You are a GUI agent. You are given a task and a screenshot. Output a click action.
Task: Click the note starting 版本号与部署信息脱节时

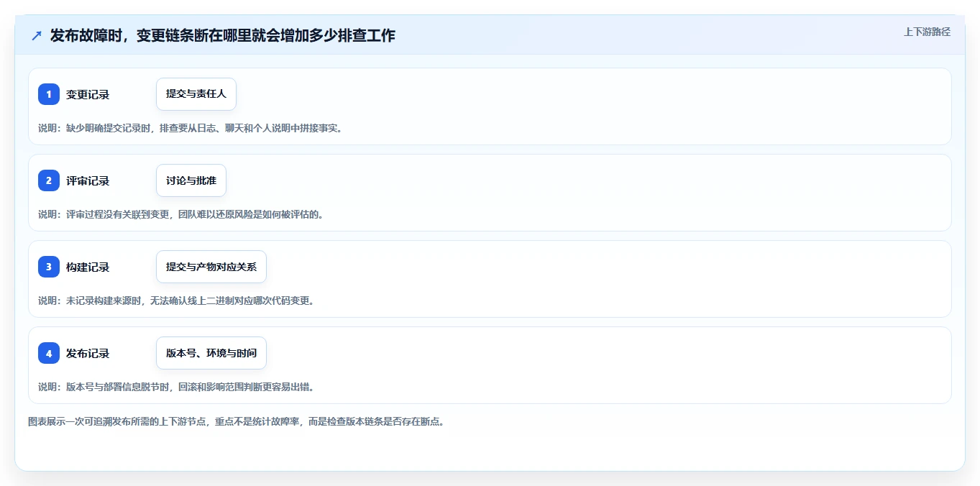tap(176, 387)
